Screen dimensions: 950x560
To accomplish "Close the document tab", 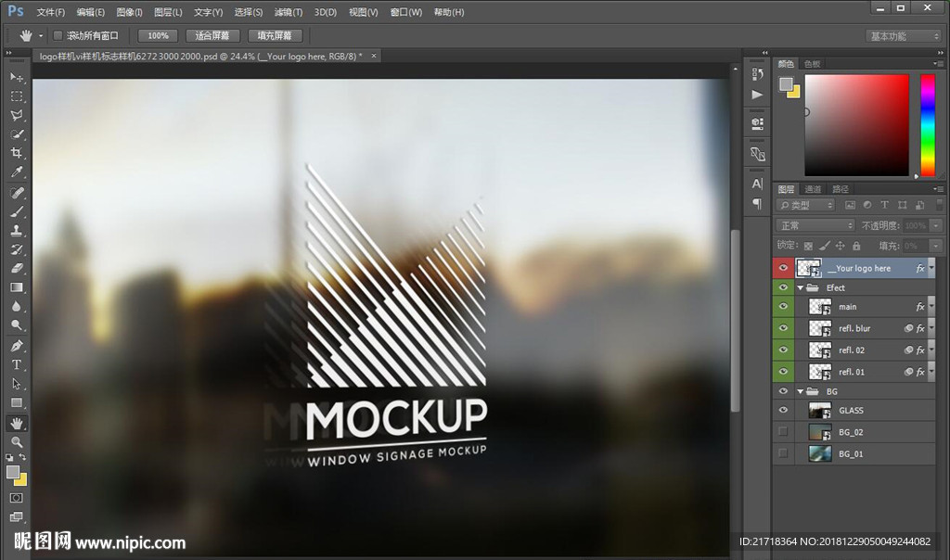I will [374, 56].
